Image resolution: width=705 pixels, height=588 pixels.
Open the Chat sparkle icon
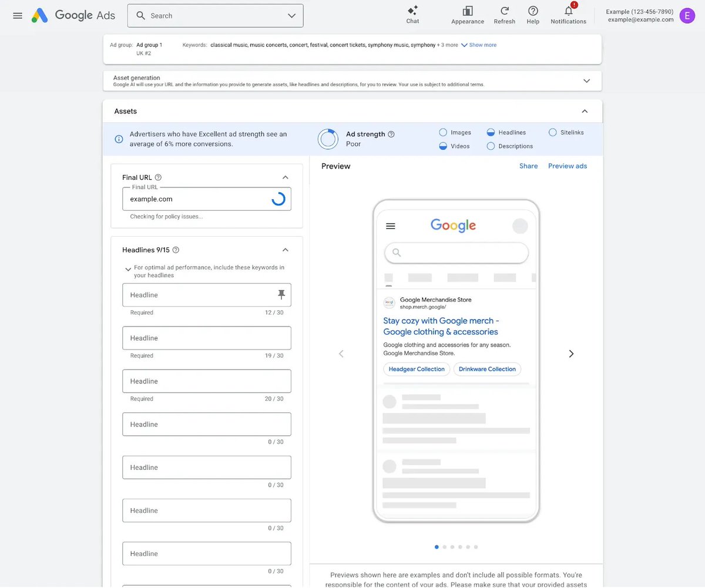[x=413, y=10]
